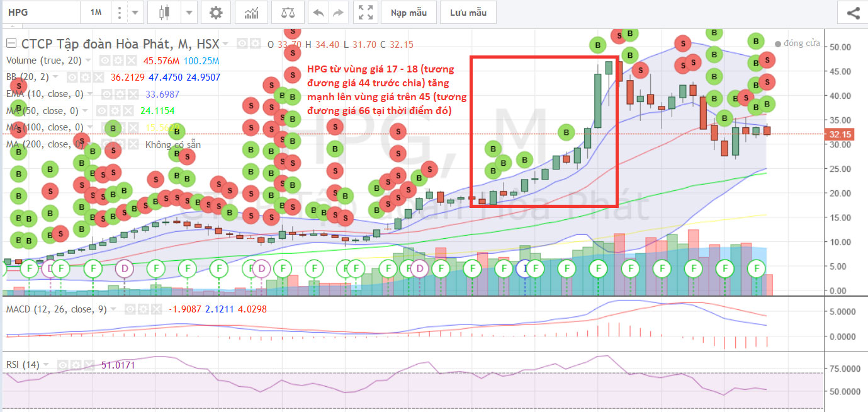This screenshot has width=868, height=412.
Task: Click the HPG symbol search field
Action: [40, 12]
